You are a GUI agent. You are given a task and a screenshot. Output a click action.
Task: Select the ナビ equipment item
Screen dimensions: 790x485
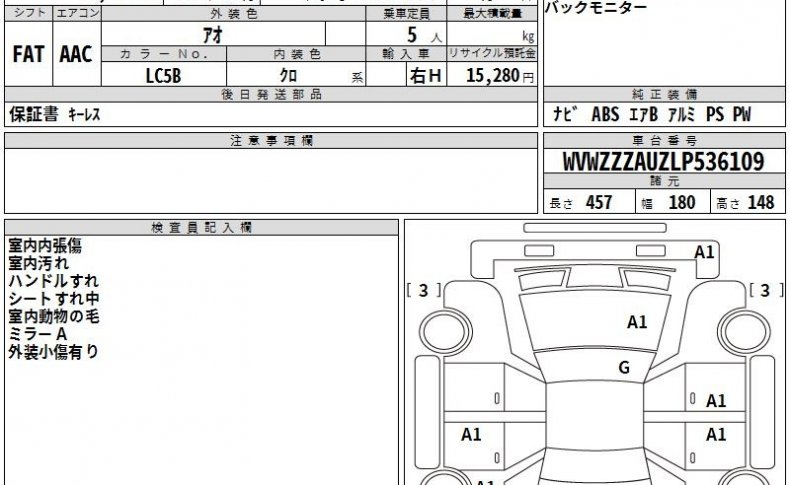(565, 114)
